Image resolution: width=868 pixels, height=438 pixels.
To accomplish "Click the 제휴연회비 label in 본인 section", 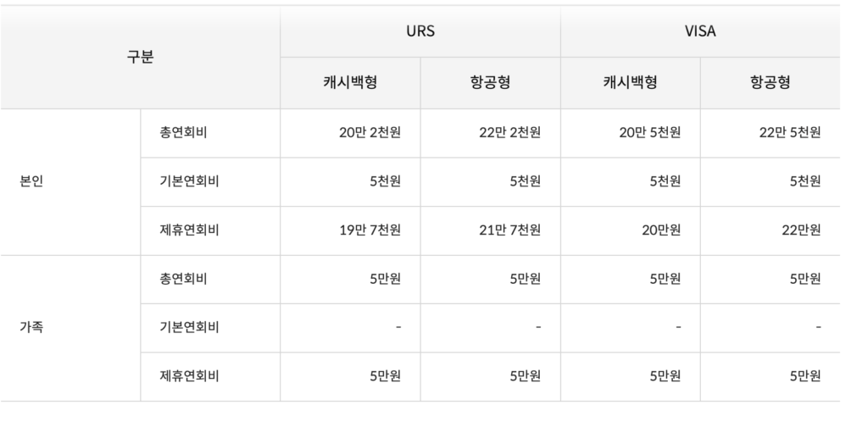I will [x=189, y=230].
